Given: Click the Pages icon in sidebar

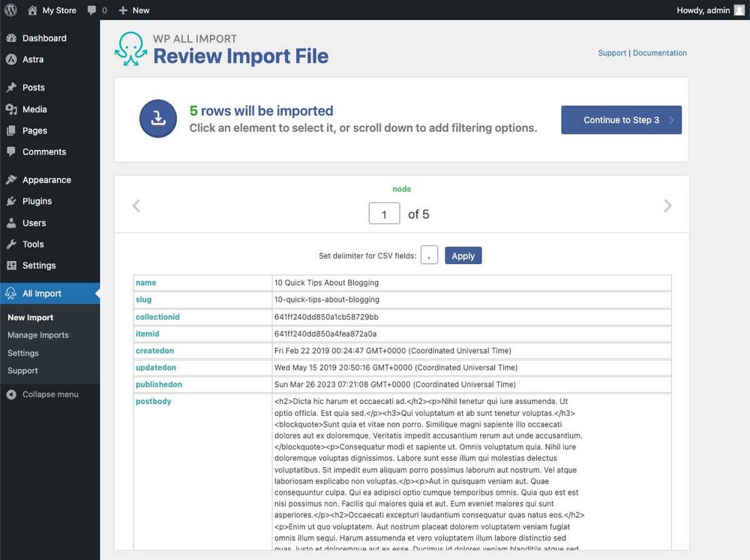Looking at the screenshot, I should coord(11,130).
